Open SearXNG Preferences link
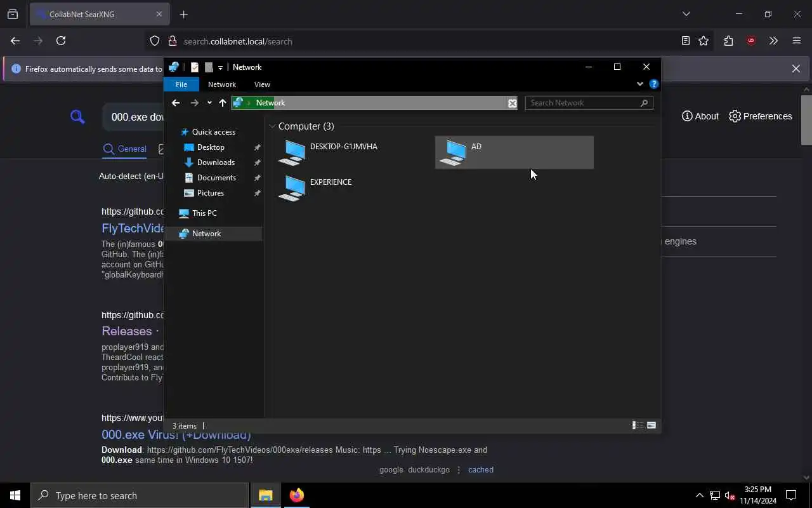This screenshot has height=508, width=812. [x=761, y=116]
